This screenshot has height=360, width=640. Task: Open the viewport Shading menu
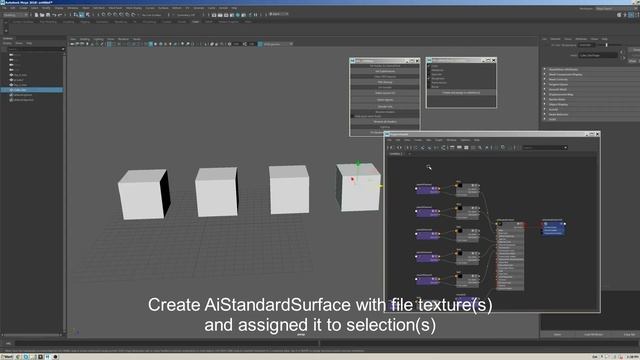tap(85, 39)
